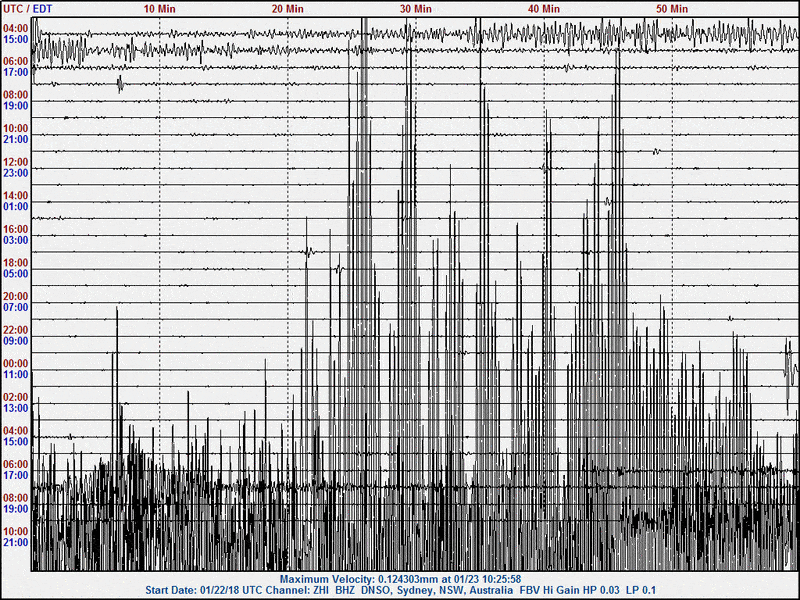The image size is (800, 600).
Task: Click the 30 Min time axis marker
Action: [x=416, y=8]
